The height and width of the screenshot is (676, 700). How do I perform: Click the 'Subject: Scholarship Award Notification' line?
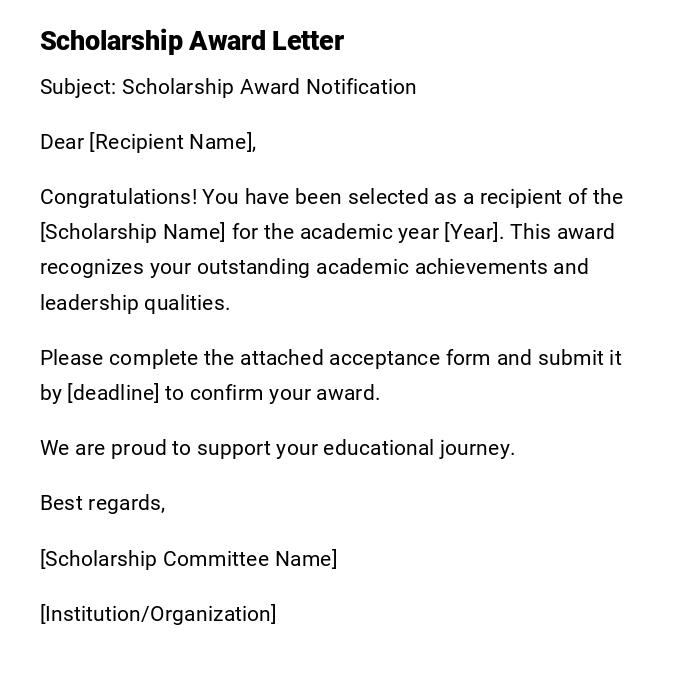228,87
